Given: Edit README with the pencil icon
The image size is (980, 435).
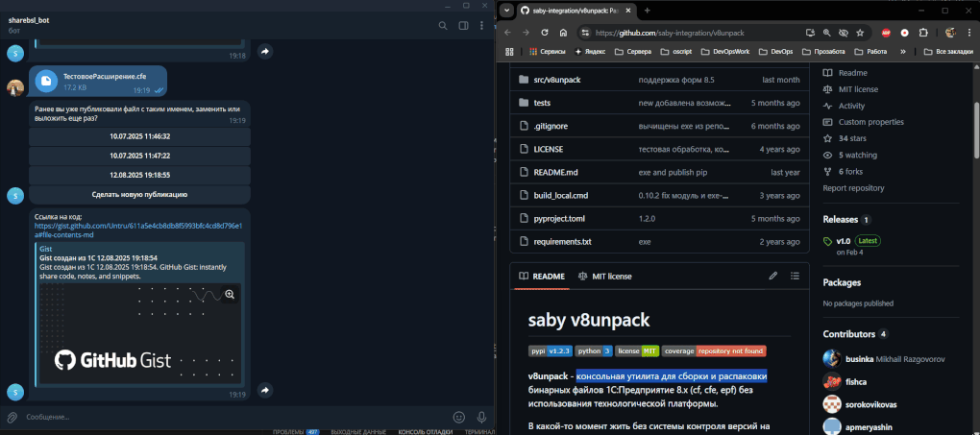Looking at the screenshot, I should (x=773, y=276).
